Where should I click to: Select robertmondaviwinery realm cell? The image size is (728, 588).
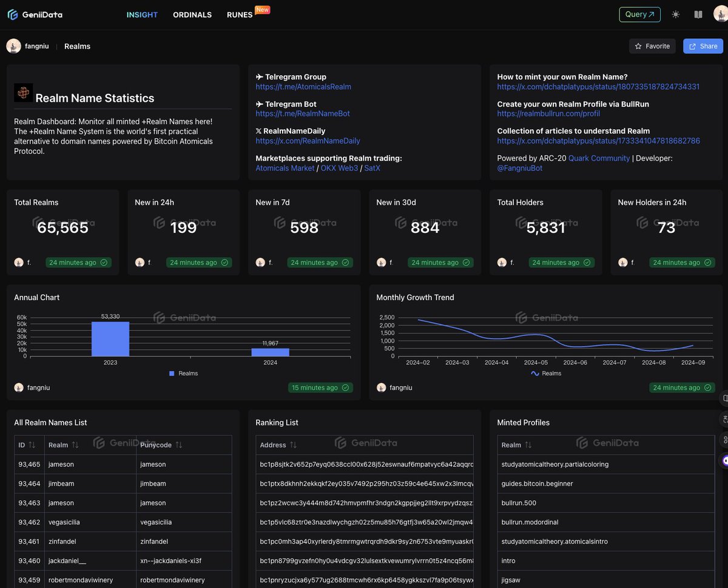coord(90,580)
